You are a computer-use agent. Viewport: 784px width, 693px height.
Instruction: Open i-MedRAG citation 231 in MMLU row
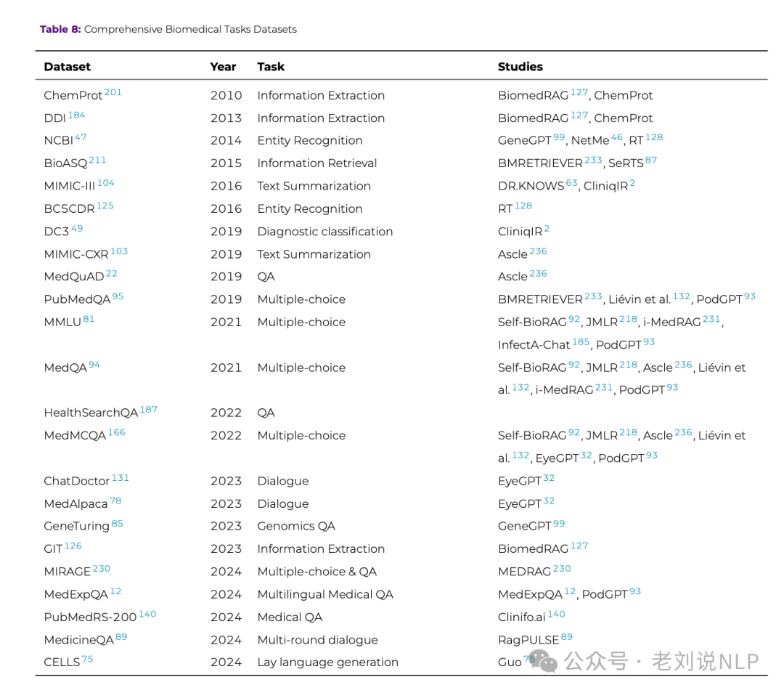(711, 319)
